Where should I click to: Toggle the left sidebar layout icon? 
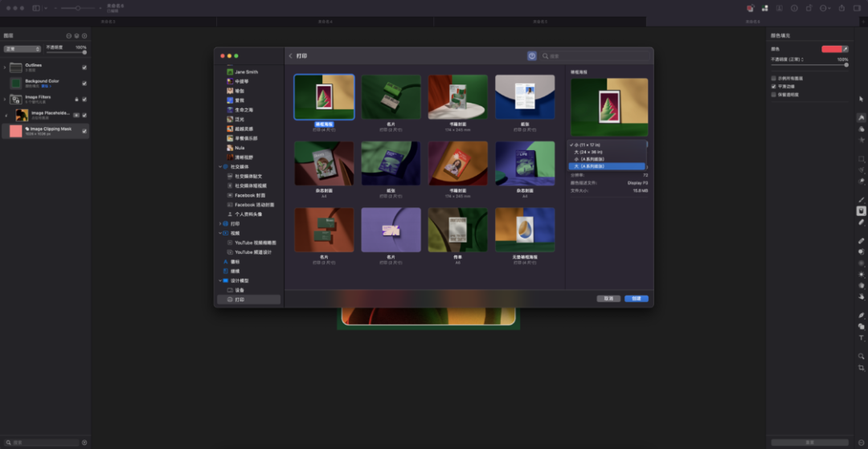coord(36,8)
